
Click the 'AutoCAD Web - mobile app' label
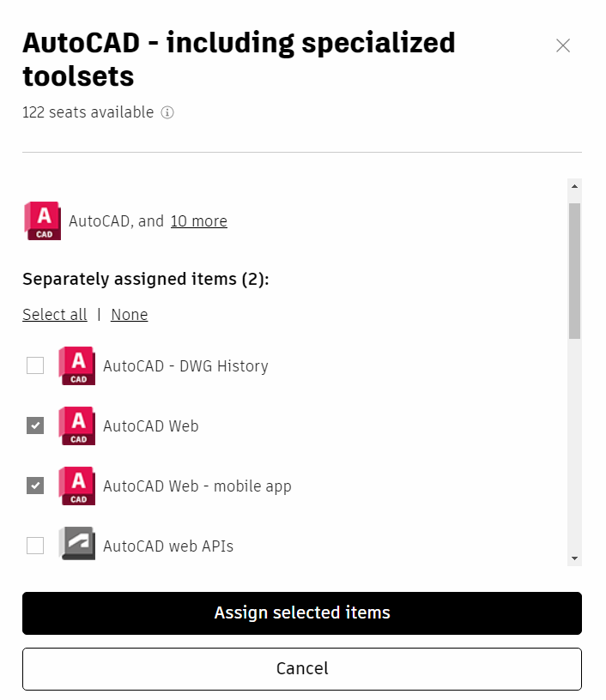(197, 486)
